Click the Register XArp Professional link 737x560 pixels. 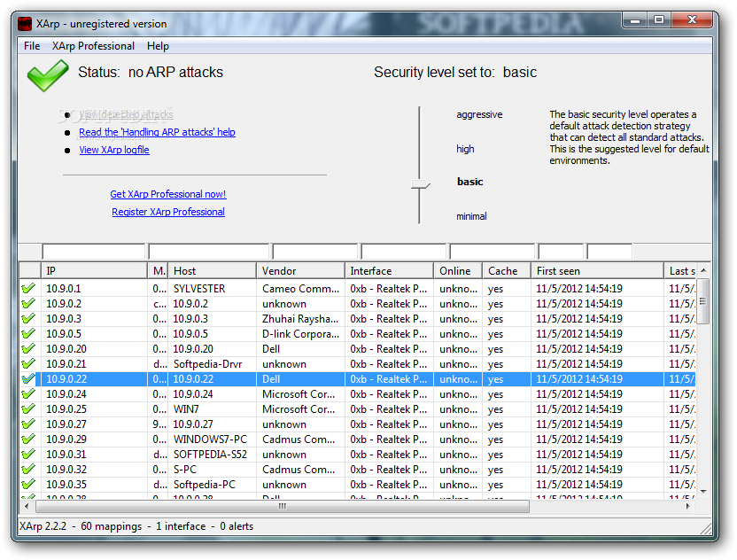168,212
